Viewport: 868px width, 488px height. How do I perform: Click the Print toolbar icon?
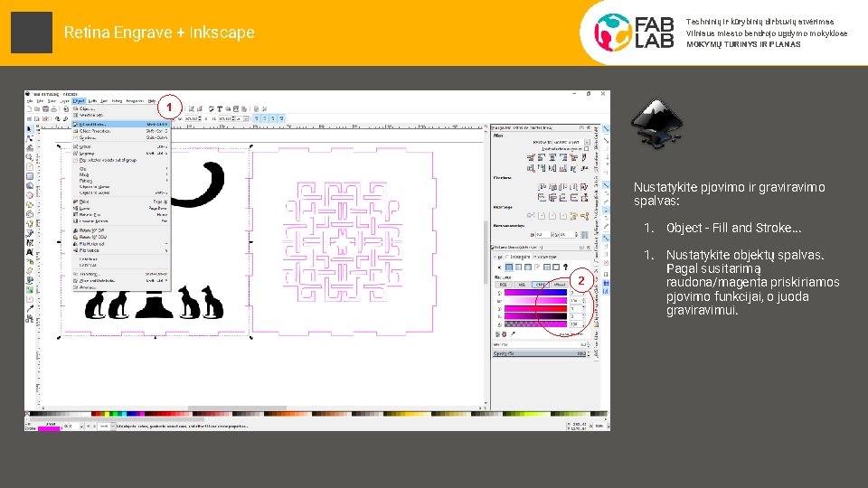(53, 109)
